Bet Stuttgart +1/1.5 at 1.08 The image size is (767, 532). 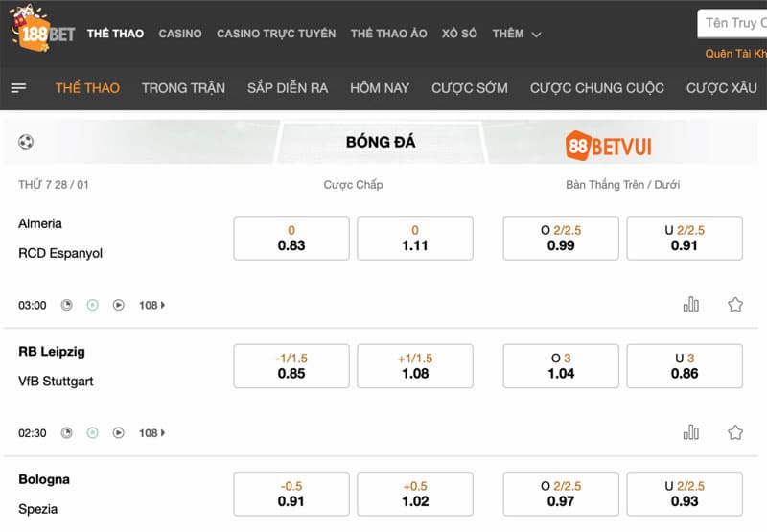click(415, 366)
